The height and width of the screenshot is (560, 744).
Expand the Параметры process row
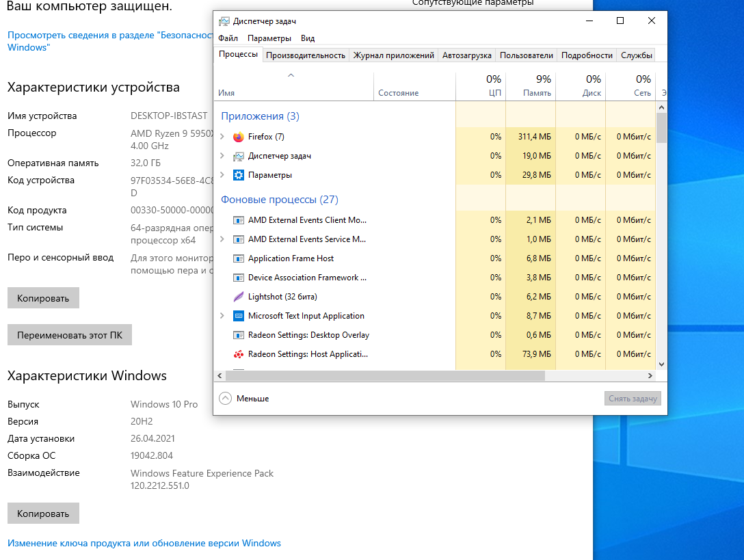tap(222, 174)
